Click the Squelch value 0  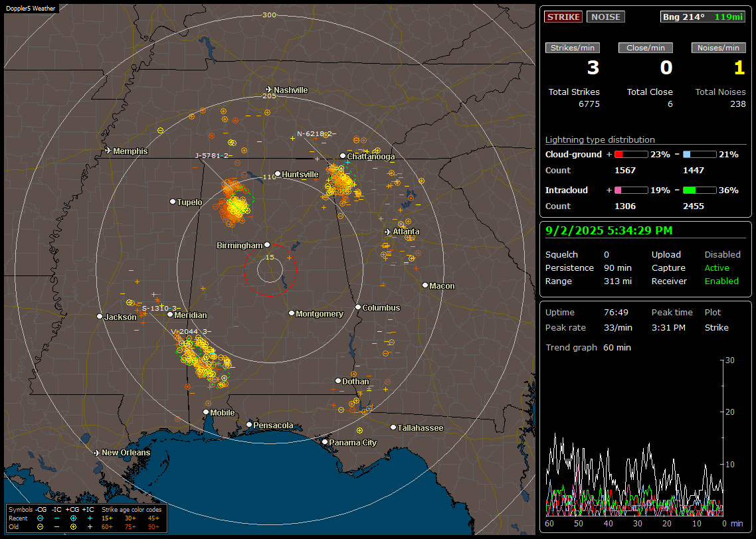coord(607,255)
